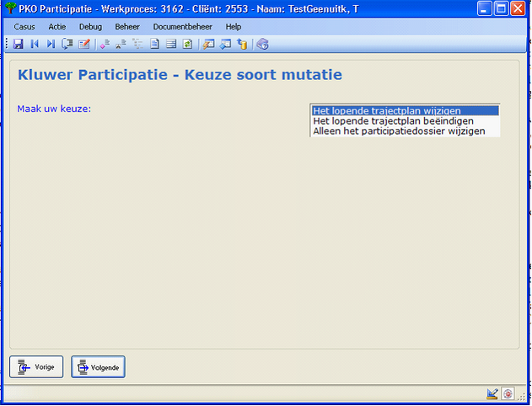Click the window resize grip corner
This screenshot has width=532, height=406.
(x=523, y=396)
